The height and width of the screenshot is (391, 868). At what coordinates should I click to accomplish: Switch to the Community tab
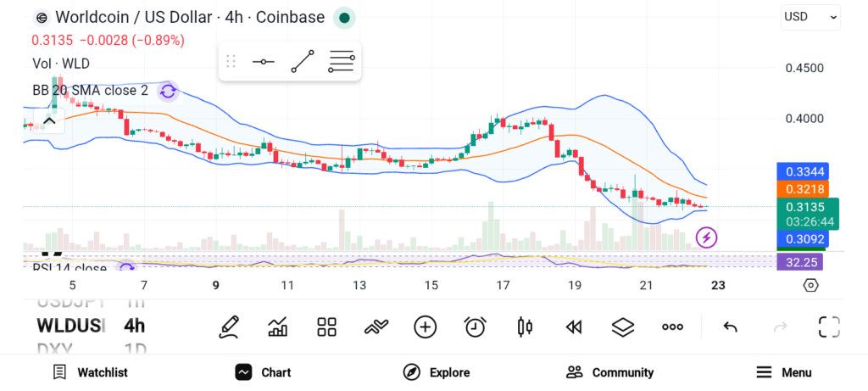tap(609, 372)
